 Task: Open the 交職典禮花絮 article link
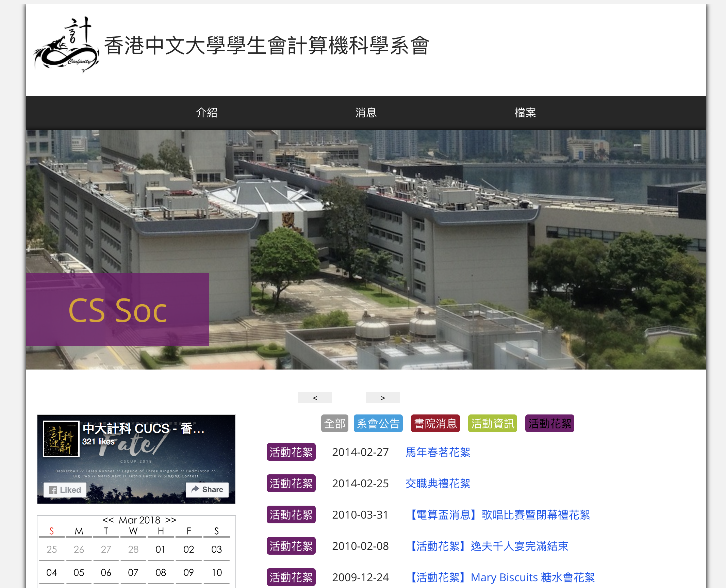438,484
